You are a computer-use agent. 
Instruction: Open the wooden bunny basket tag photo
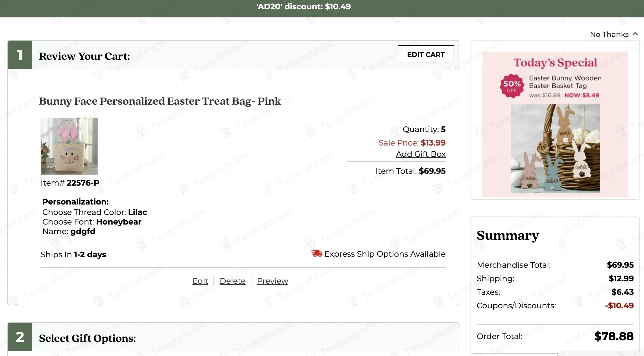pyautogui.click(x=555, y=148)
